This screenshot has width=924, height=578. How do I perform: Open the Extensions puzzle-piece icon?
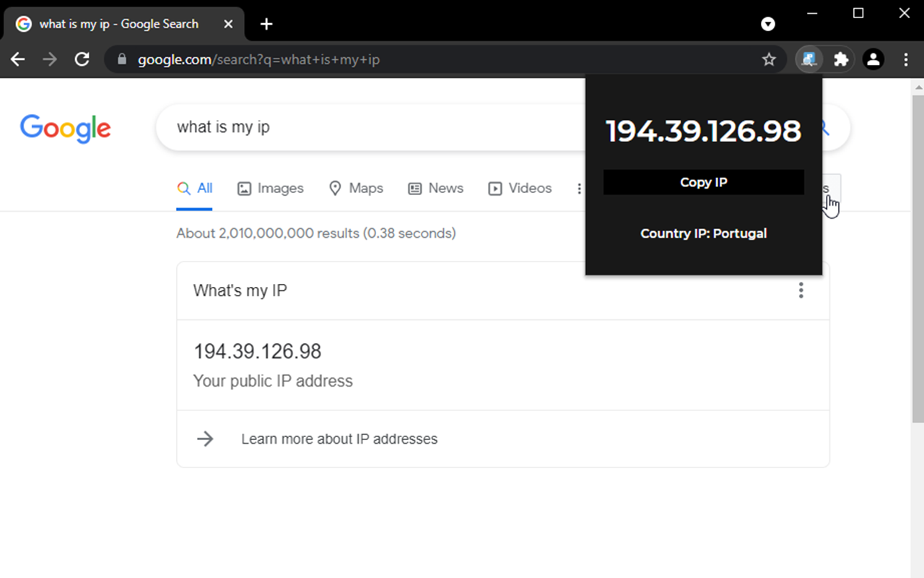[x=842, y=59]
